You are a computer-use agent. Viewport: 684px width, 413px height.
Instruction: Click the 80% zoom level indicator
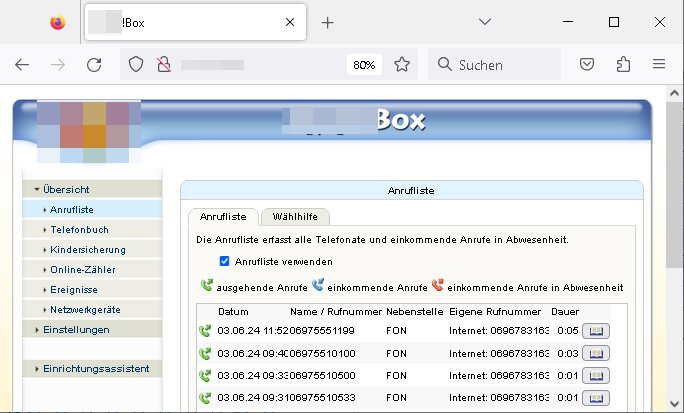[364, 64]
